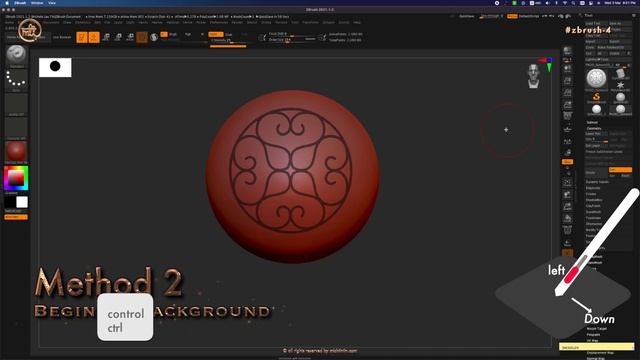Viewport: 640px width, 360px height.
Task: Select the Cylinder3D tool thumbnail
Action: pos(620,74)
